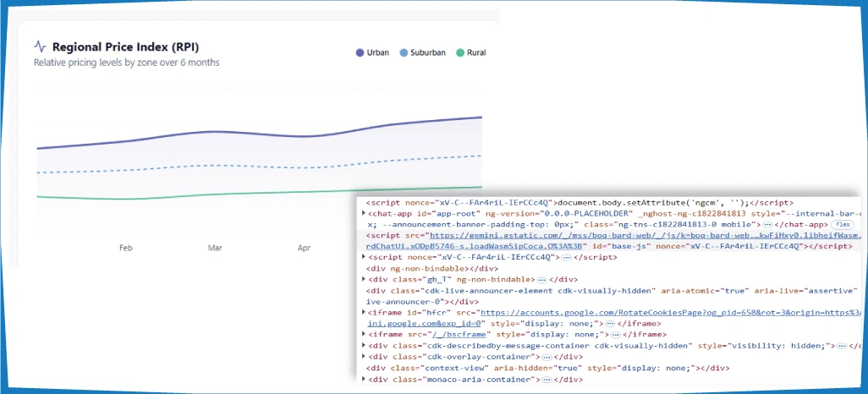Toggle the Suburban series in the legend
This screenshot has width=868, height=394.
(x=422, y=52)
